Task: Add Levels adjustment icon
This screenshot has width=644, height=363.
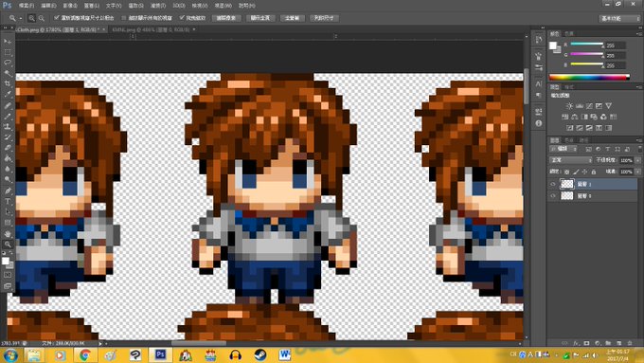Action: coord(579,106)
